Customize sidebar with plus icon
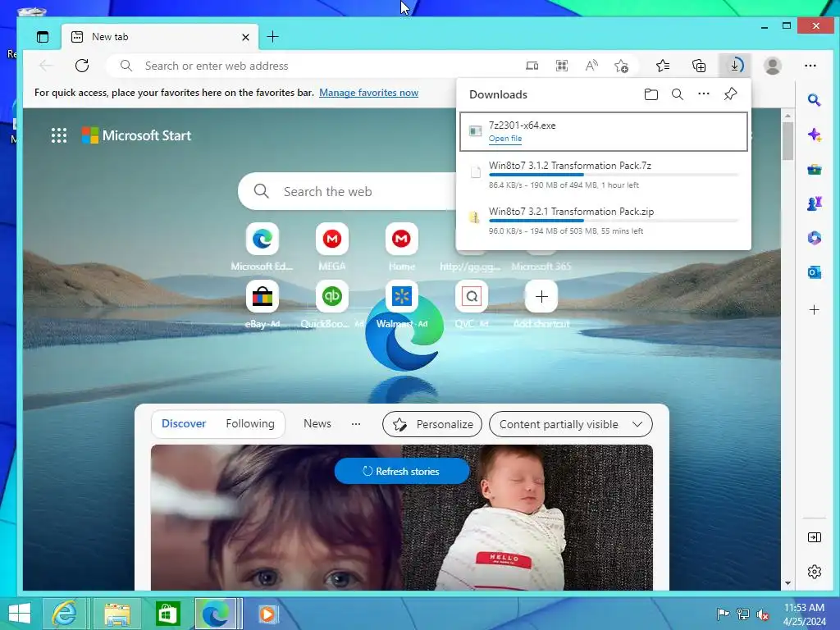This screenshot has width=840, height=630. coord(815,309)
